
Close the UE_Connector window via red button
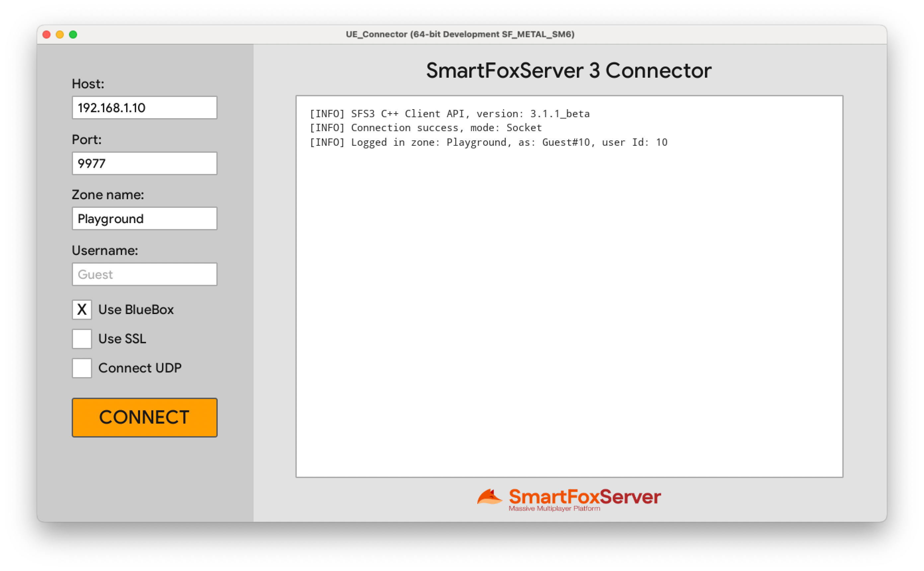[46, 35]
